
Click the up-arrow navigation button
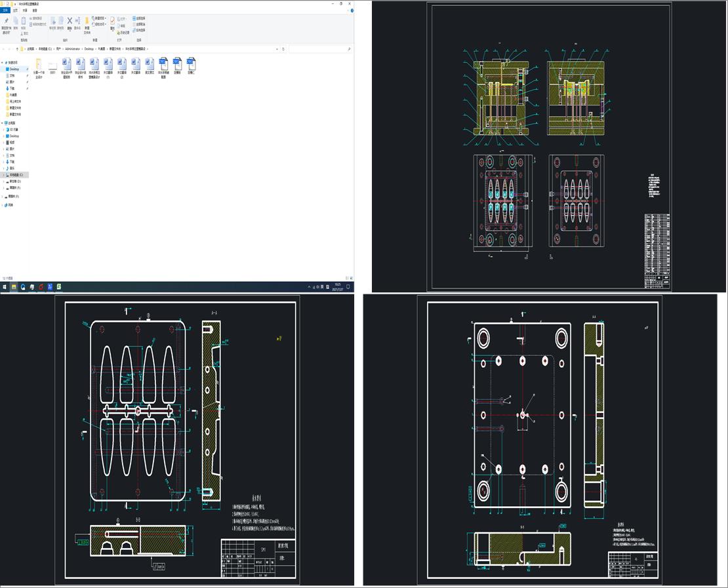[17, 49]
